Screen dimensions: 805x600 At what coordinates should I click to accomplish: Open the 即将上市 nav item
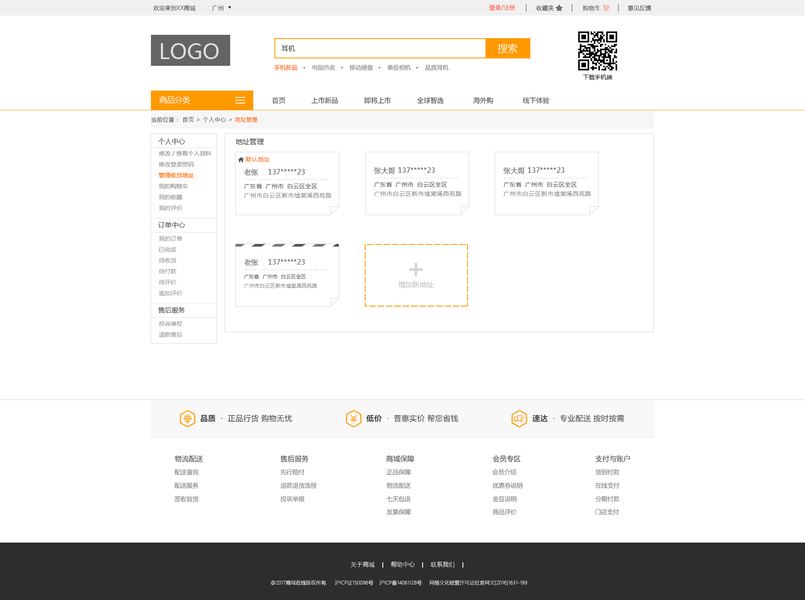pos(377,101)
